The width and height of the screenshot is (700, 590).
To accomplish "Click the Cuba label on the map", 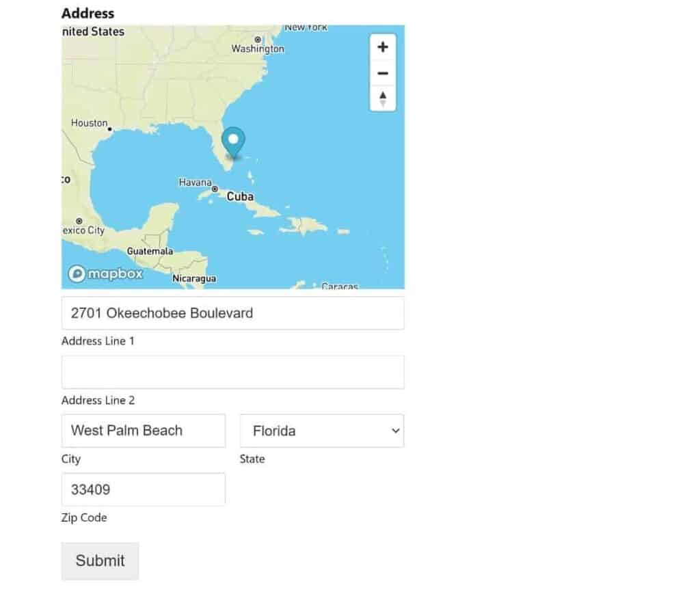I will click(x=241, y=196).
